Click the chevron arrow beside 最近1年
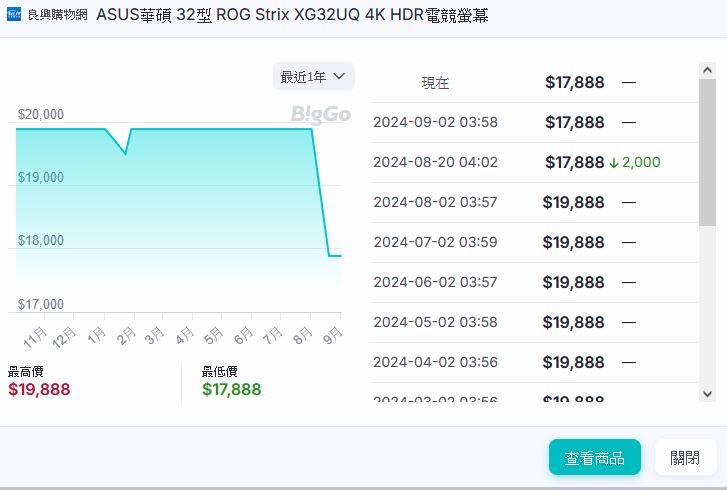The height and width of the screenshot is (490, 727). [339, 76]
